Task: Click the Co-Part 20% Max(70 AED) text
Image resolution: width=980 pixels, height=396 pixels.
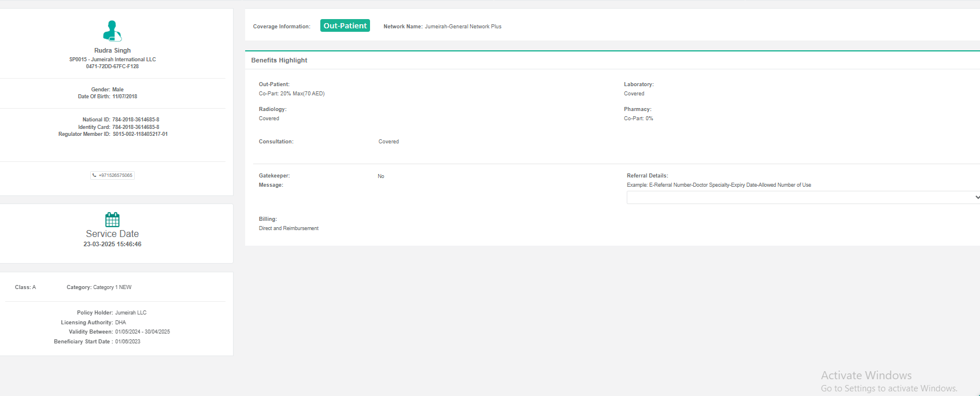Action: tap(291, 94)
